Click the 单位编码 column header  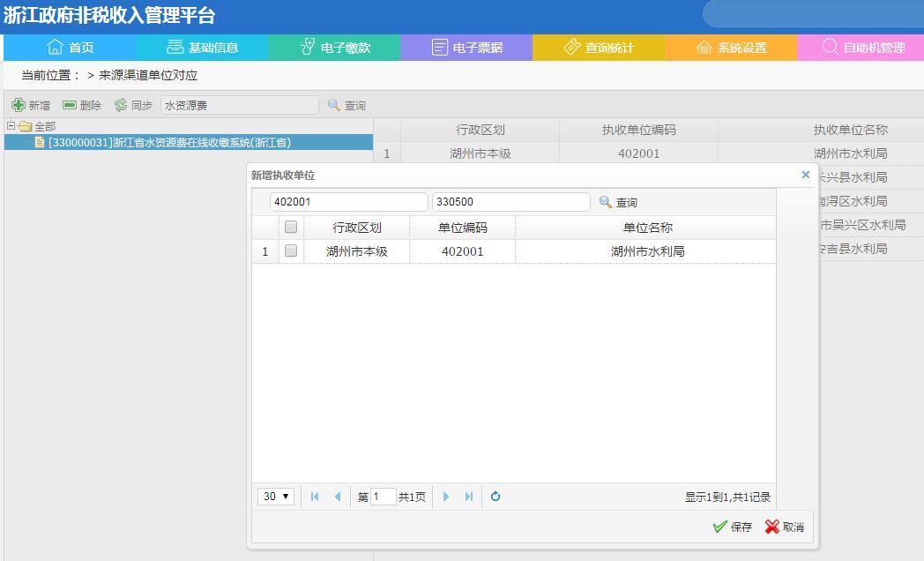click(463, 228)
